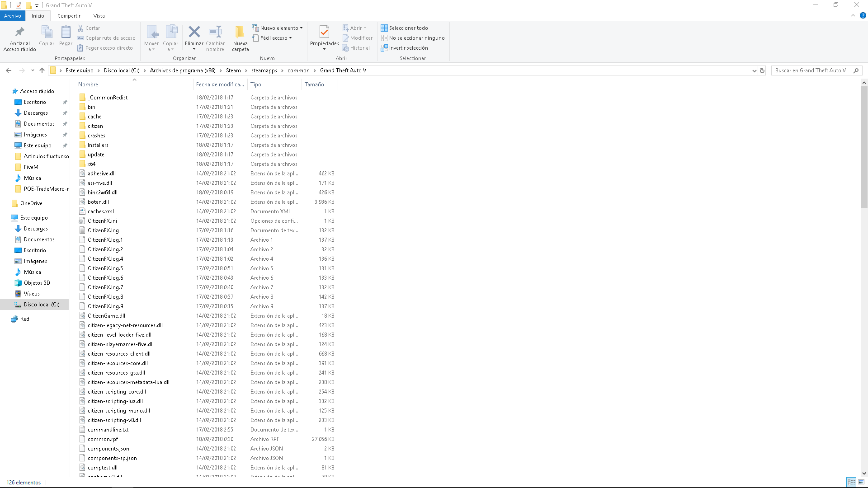Click the Nueva carpeta icon

[240, 32]
